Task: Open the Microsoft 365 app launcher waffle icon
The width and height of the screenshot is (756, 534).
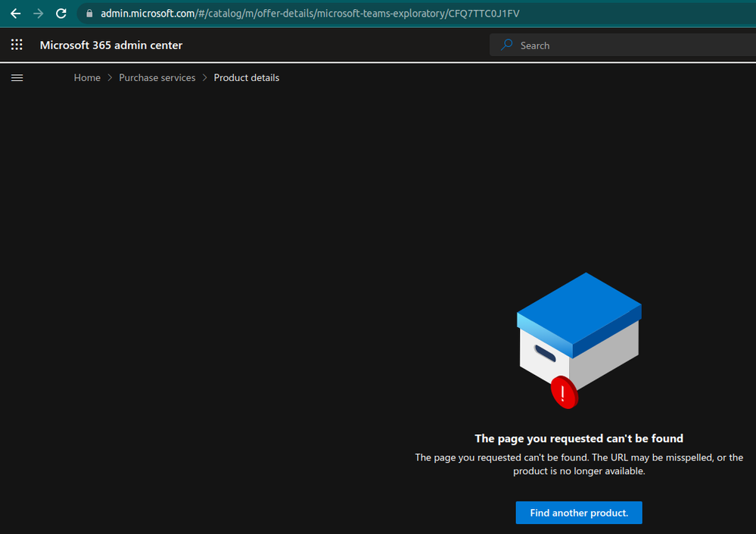Action: pyautogui.click(x=17, y=45)
